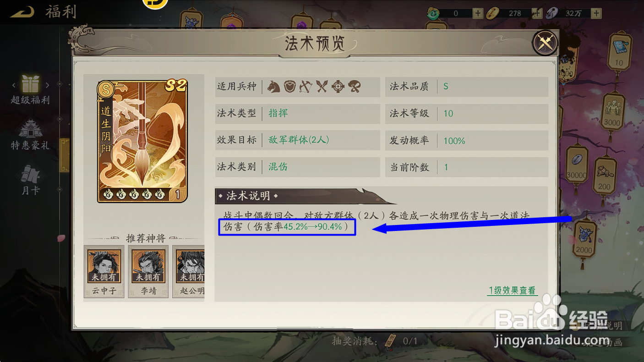Open the 超级福利 gift box icon
The image size is (644, 362).
click(30, 84)
